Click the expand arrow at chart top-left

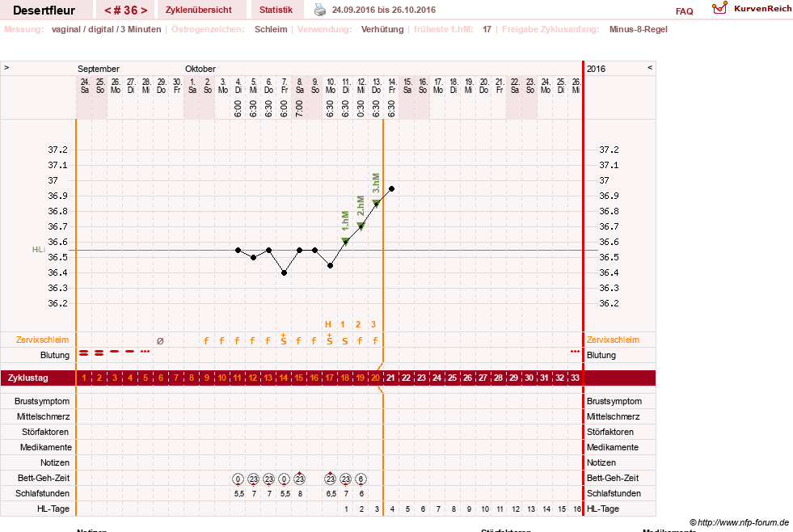pyautogui.click(x=6, y=67)
